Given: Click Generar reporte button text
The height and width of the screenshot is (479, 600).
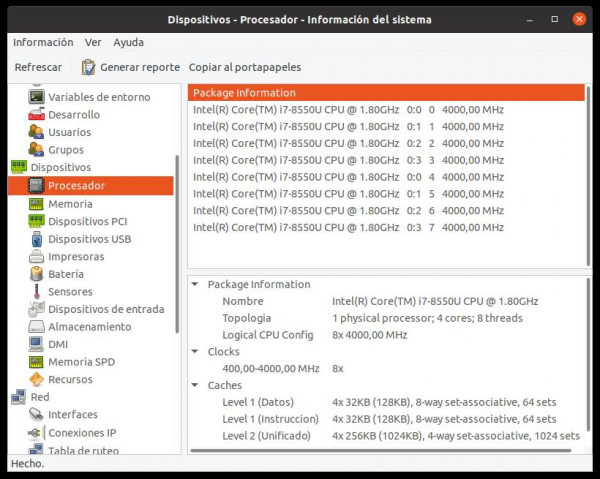Looking at the screenshot, I should click(x=140, y=67).
